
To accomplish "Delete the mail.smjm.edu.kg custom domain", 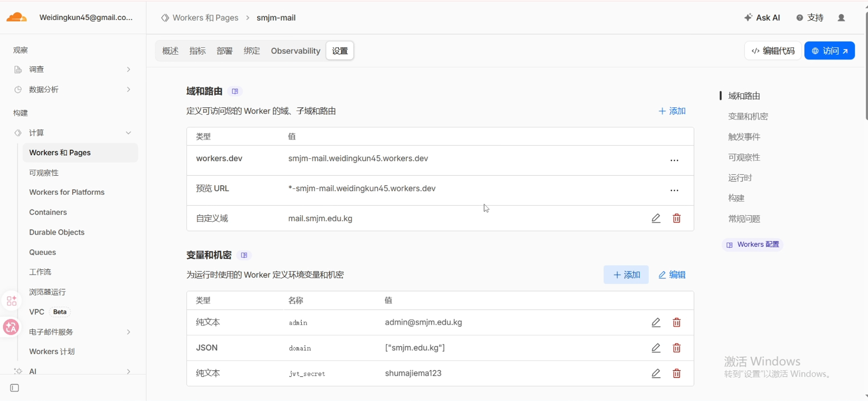I will (x=677, y=218).
